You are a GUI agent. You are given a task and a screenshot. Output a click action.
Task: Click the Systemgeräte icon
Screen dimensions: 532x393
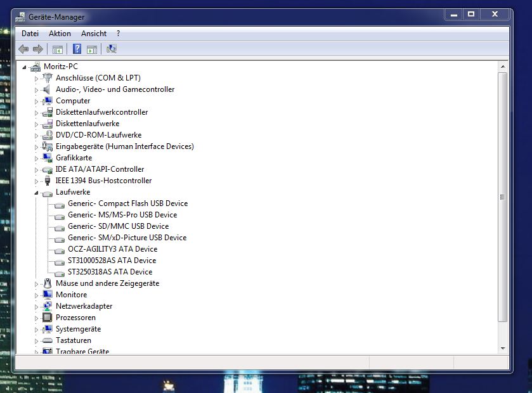[48, 329]
